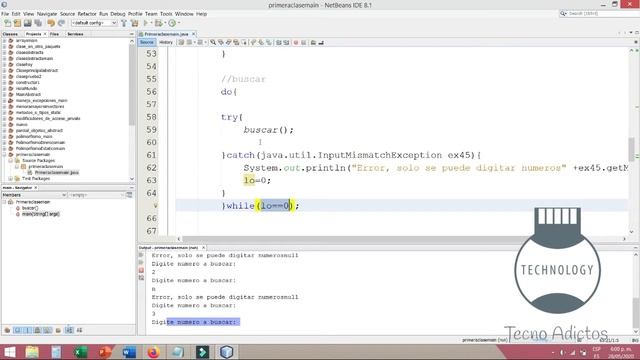Close the Output panel tab
640x360 pixels.
pos(203,248)
